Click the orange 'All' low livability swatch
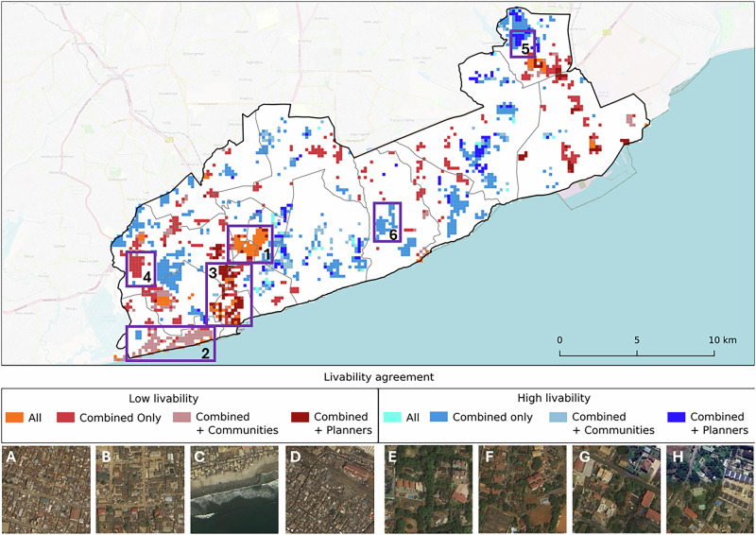756x535 pixels. (x=14, y=417)
